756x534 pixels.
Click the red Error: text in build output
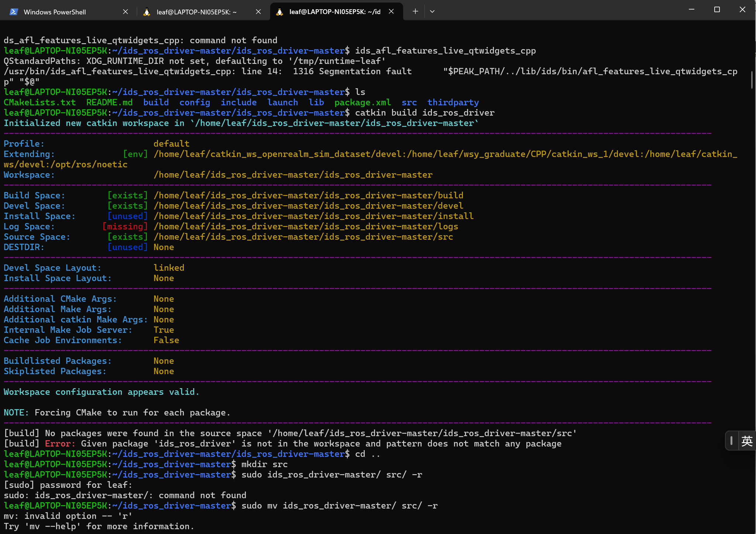click(60, 444)
